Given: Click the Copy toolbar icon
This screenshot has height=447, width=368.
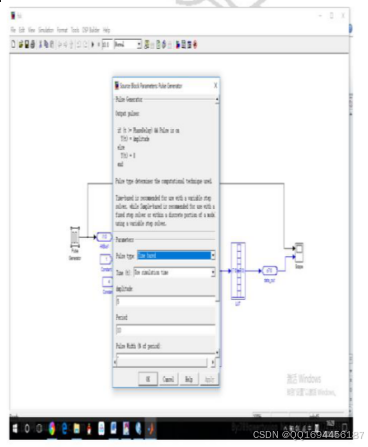Looking at the screenshot, I should (x=46, y=44).
